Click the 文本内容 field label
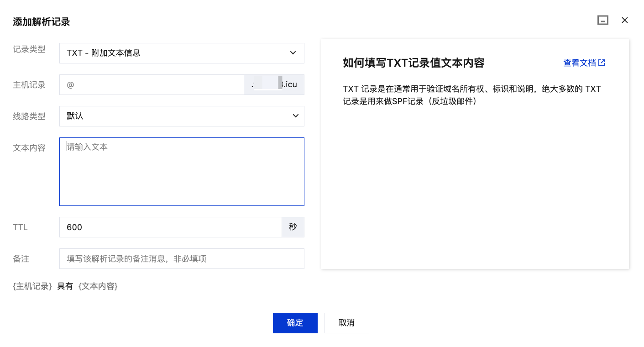 (x=29, y=148)
